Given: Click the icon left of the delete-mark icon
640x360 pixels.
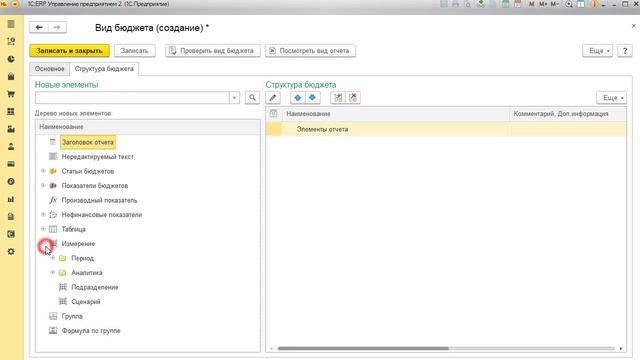Looking at the screenshot, I should click(x=338, y=98).
